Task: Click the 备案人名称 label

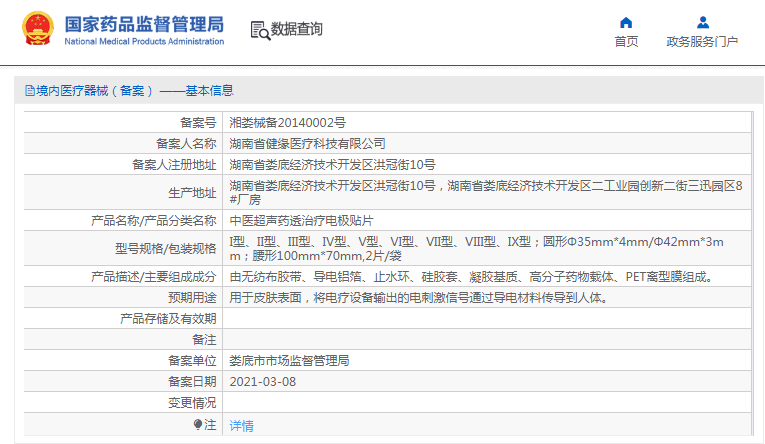Action: pos(186,143)
